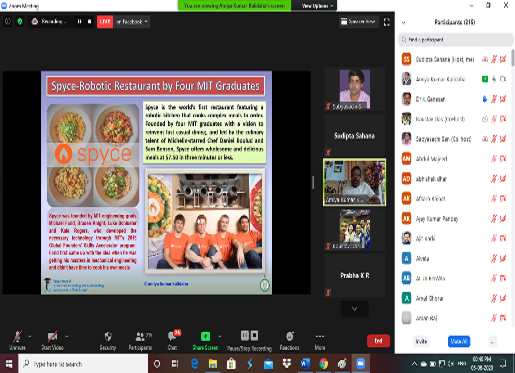Open the Reactions icon
Viewport: 515px width, 373px height.
[x=289, y=336]
